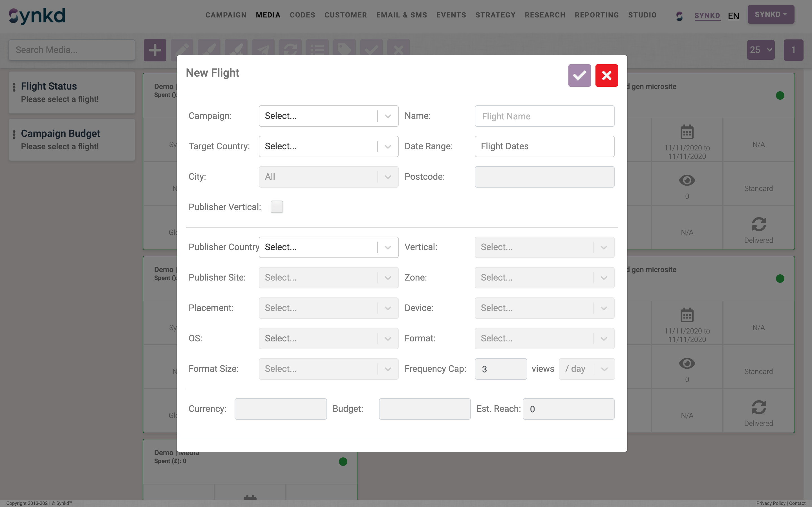Click the Synkd logo in header
The width and height of the screenshot is (812, 507).
[x=37, y=16]
